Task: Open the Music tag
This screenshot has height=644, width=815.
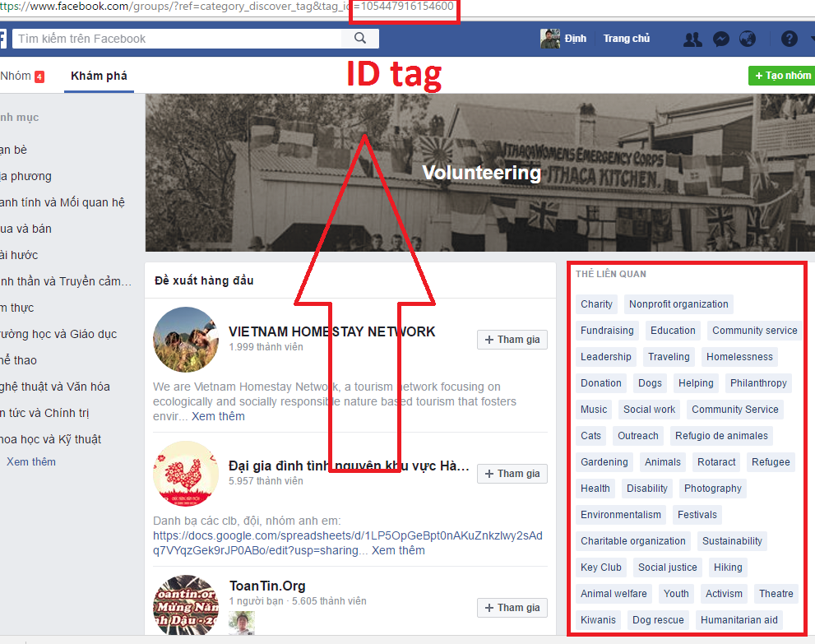Action: point(594,410)
